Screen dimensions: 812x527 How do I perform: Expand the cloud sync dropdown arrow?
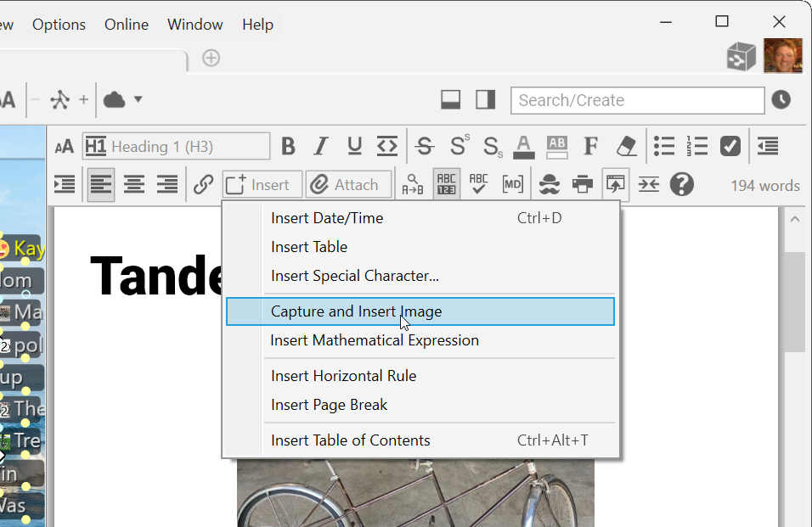[138, 99]
